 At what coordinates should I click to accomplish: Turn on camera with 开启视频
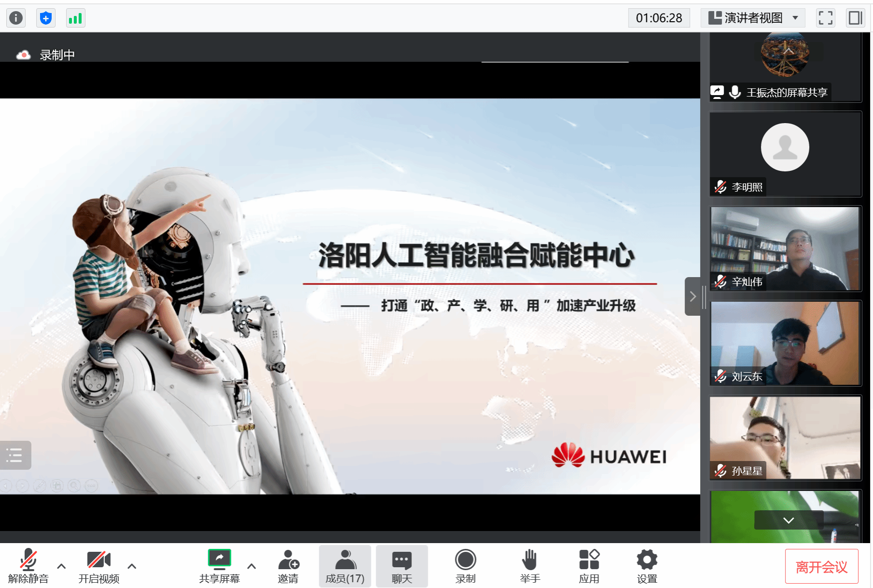pos(99,566)
